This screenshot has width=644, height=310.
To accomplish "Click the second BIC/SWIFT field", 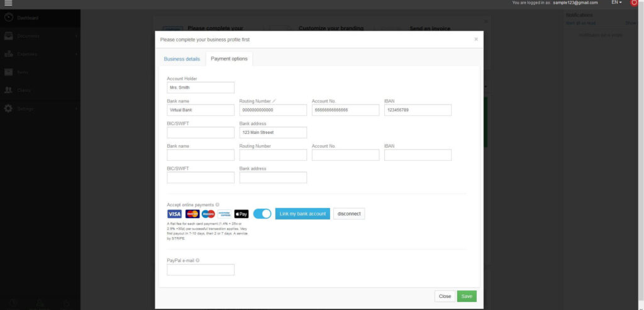I will 201,177.
